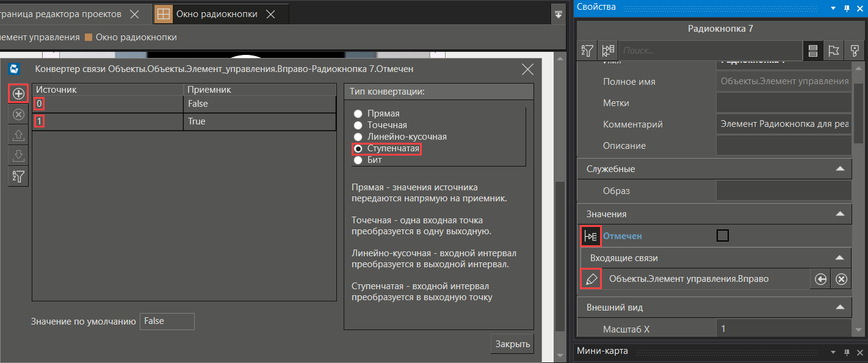Toggle the Отмечен checkbox
This screenshot has height=363, width=868.
(x=722, y=235)
